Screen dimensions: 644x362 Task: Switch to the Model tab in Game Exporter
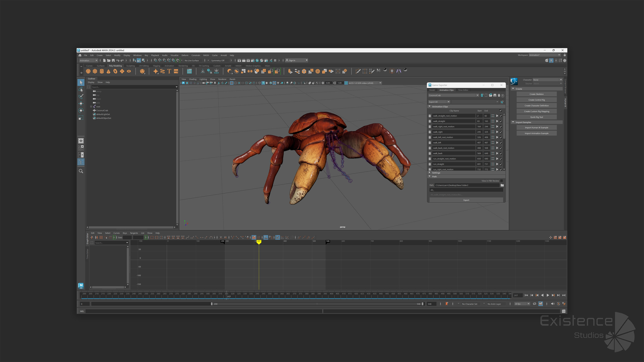(432, 90)
